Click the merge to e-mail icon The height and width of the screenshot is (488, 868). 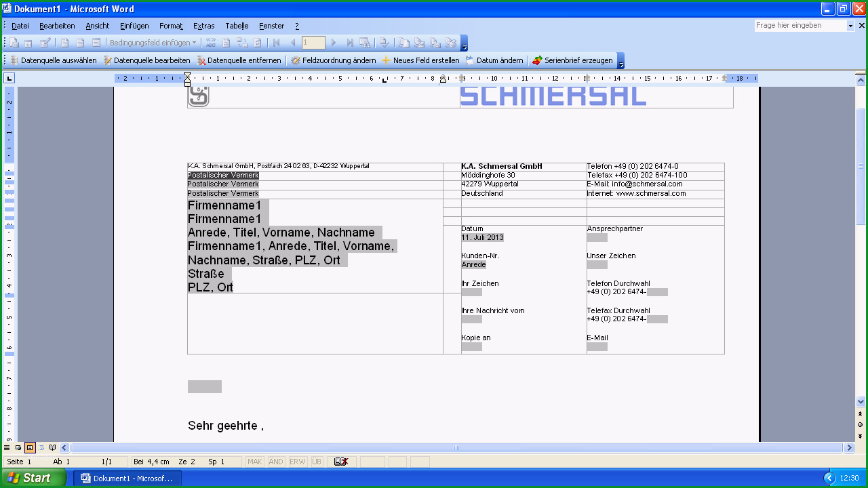point(435,43)
